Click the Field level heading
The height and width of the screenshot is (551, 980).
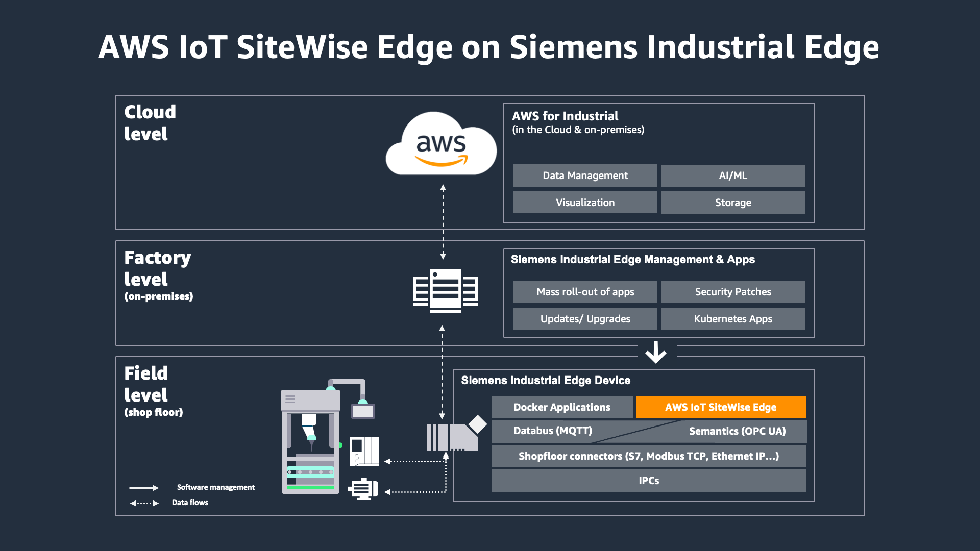[x=146, y=384]
